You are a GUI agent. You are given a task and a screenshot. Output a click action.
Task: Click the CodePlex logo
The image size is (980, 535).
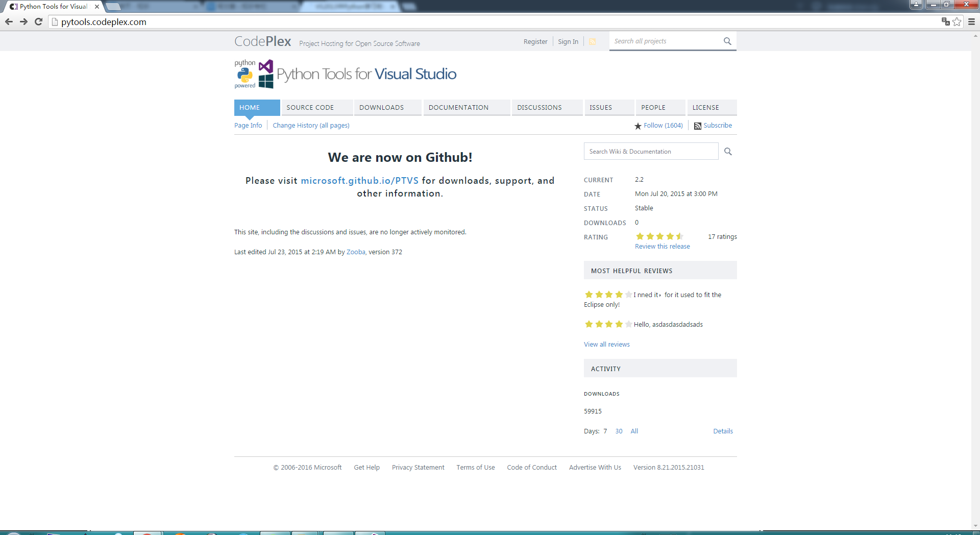click(x=263, y=41)
